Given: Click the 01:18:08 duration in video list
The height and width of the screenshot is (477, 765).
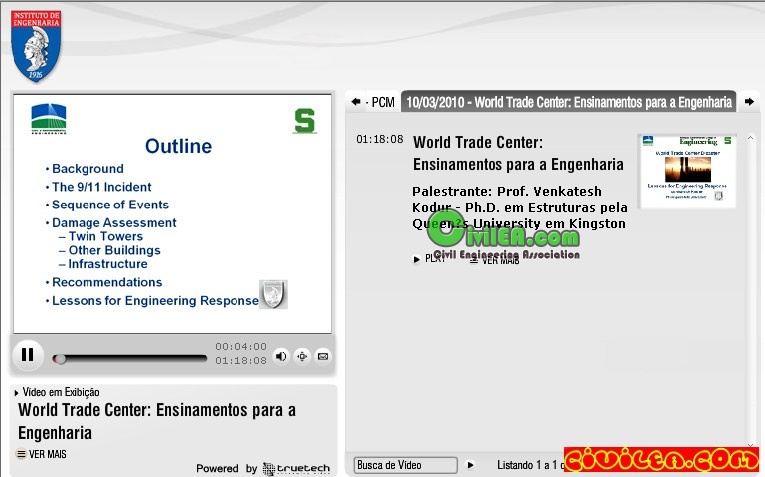Looking at the screenshot, I should pos(380,139).
